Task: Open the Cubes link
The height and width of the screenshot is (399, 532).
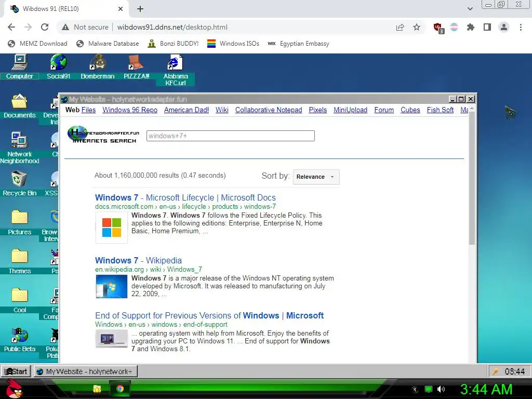Action: [410, 110]
